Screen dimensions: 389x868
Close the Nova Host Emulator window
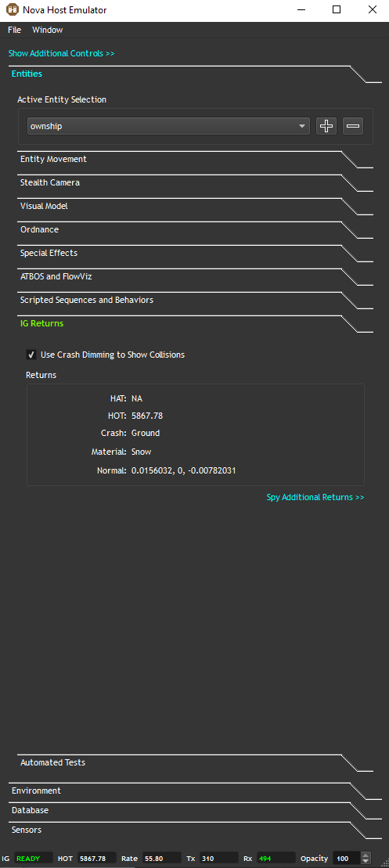373,10
